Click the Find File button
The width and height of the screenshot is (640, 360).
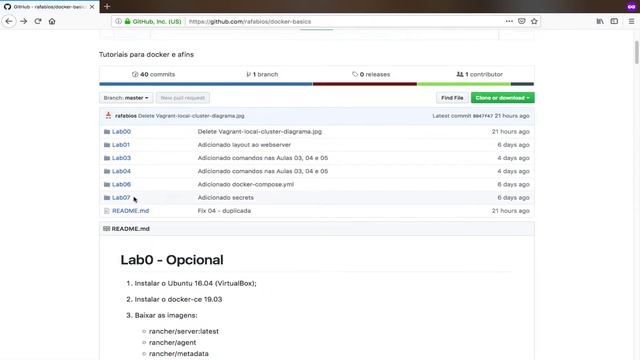coord(452,98)
